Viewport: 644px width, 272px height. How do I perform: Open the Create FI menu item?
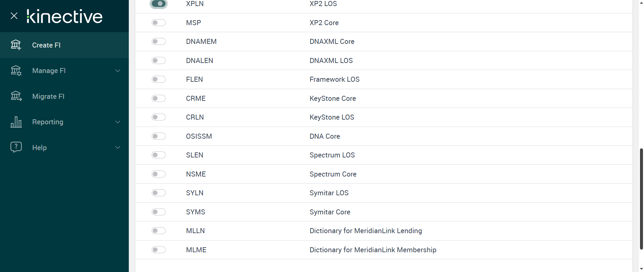[x=46, y=45]
